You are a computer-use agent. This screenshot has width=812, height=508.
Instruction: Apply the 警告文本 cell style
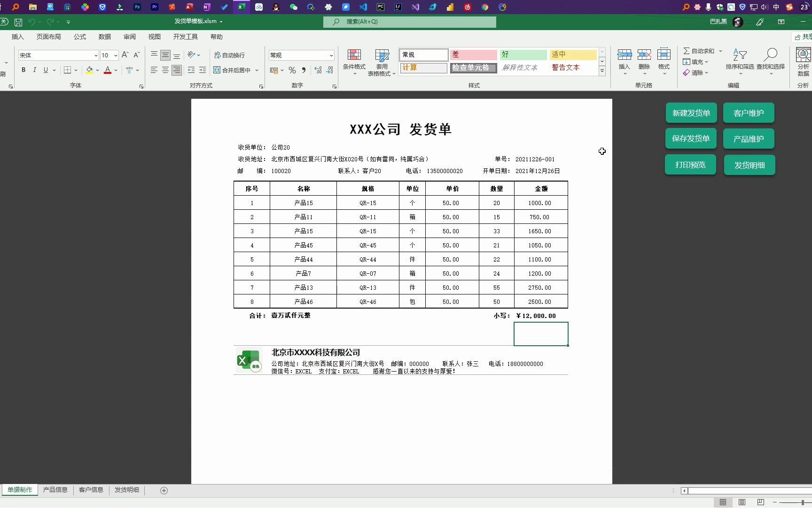click(573, 68)
